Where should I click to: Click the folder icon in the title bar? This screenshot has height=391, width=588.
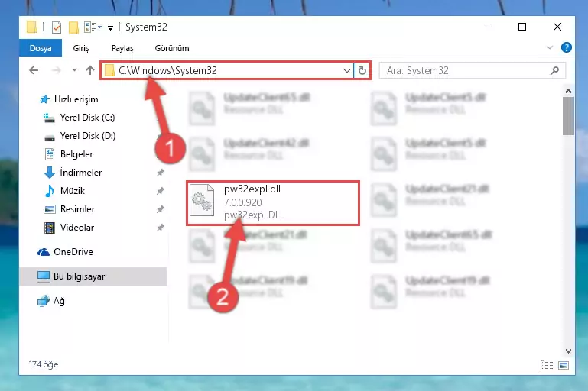pyautogui.click(x=32, y=27)
